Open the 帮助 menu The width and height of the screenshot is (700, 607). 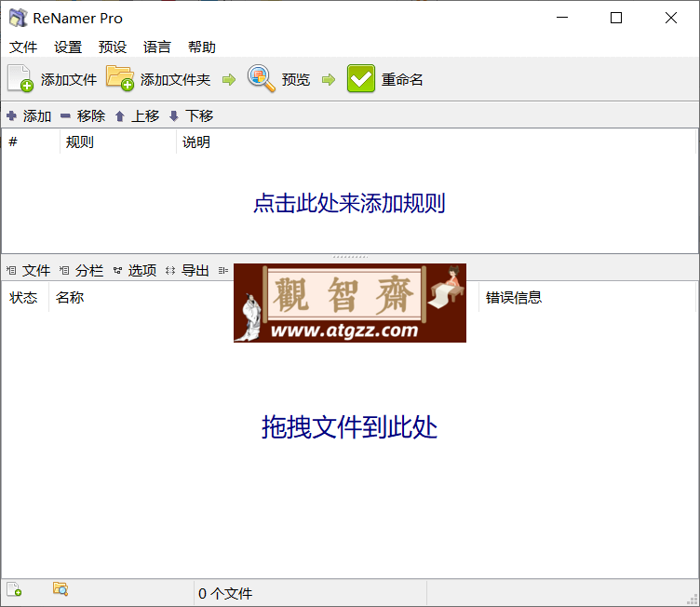201,47
